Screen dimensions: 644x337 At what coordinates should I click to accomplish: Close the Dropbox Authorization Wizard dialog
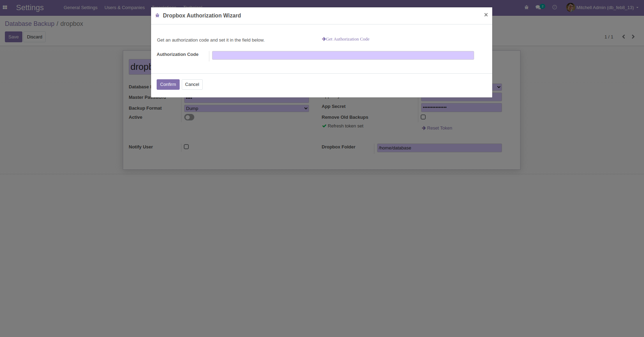click(486, 15)
